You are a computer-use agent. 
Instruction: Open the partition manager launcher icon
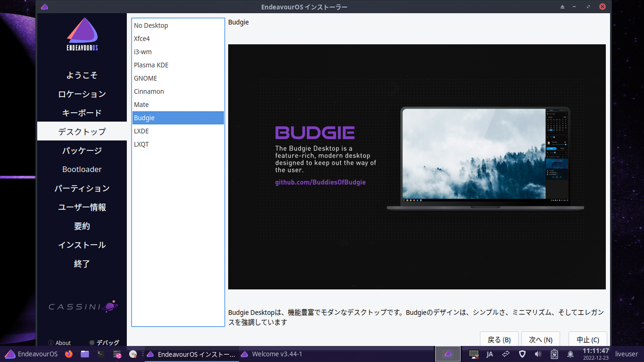117,354
